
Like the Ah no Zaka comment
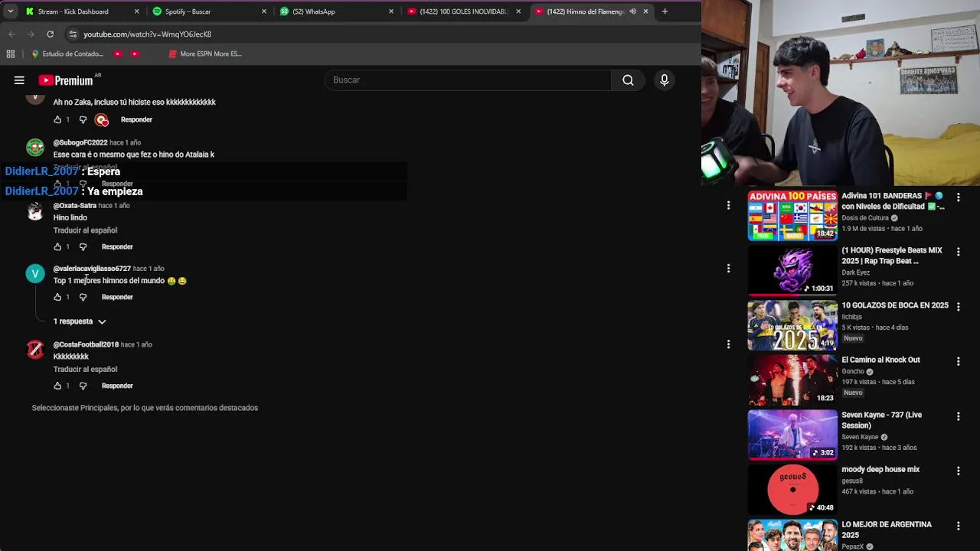click(57, 119)
